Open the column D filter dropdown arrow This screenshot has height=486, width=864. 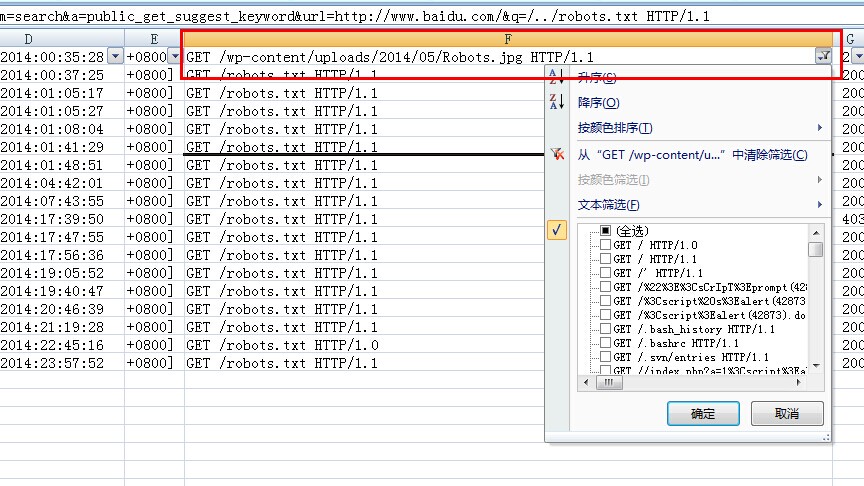pyautogui.click(x=114, y=57)
